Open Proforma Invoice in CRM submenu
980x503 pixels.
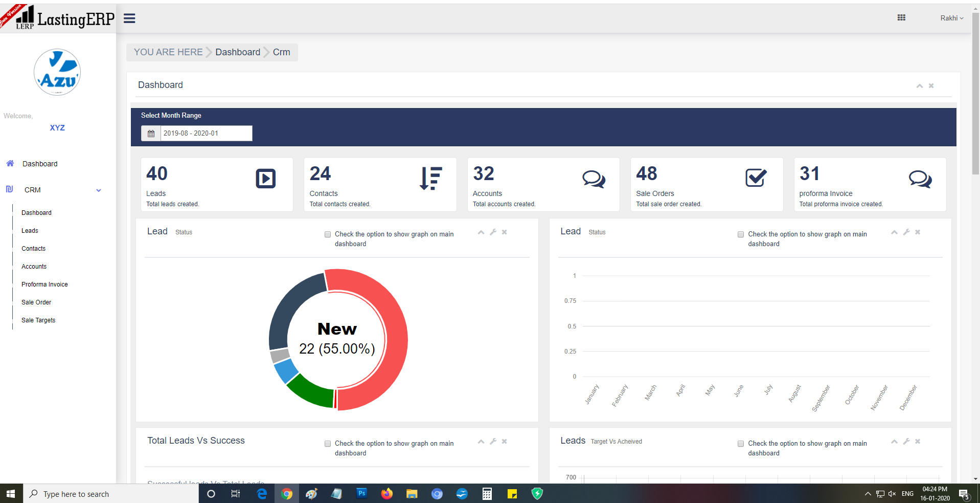tap(44, 285)
